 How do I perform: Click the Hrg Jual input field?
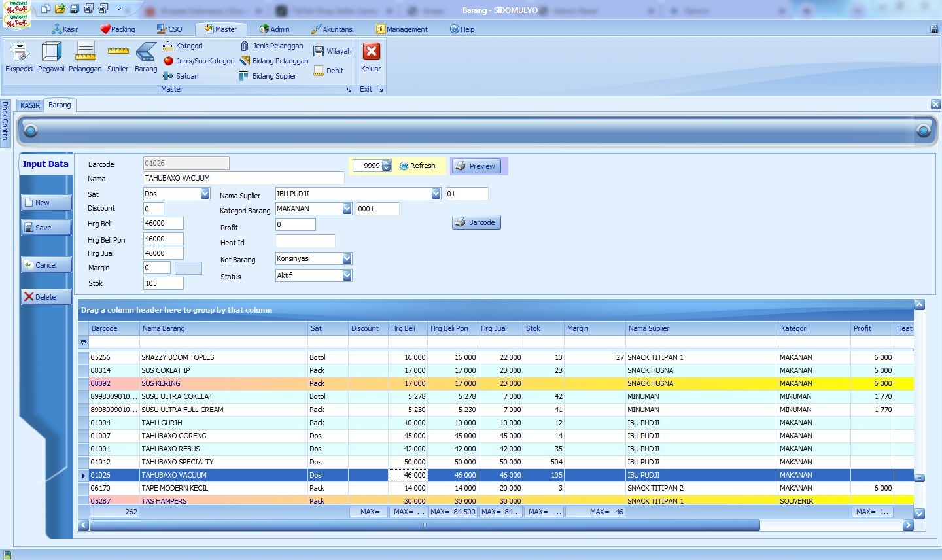point(163,253)
